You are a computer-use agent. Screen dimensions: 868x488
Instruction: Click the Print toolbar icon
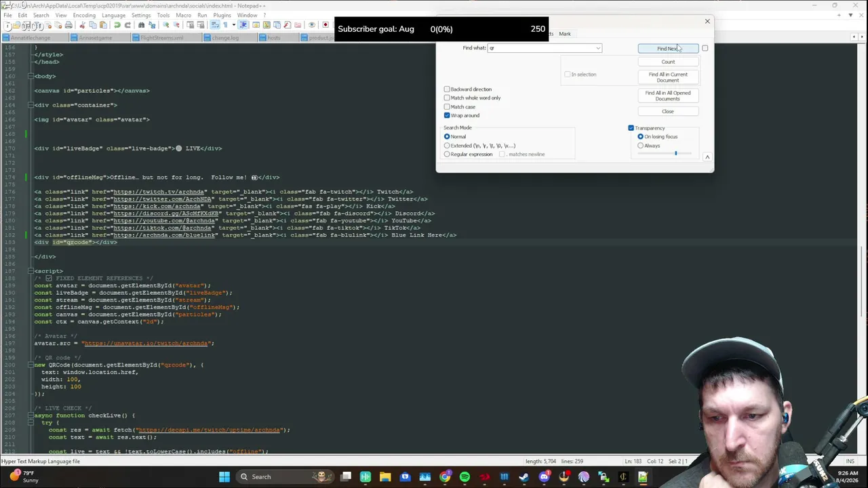68,25
